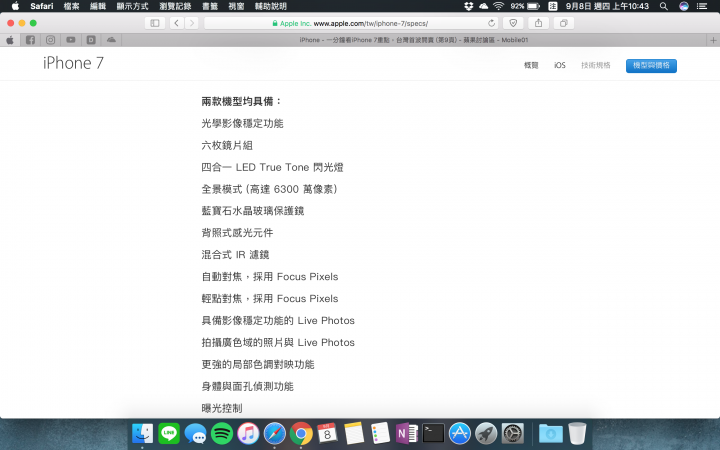Open the 瀏覽記錄 menu

(175, 6)
